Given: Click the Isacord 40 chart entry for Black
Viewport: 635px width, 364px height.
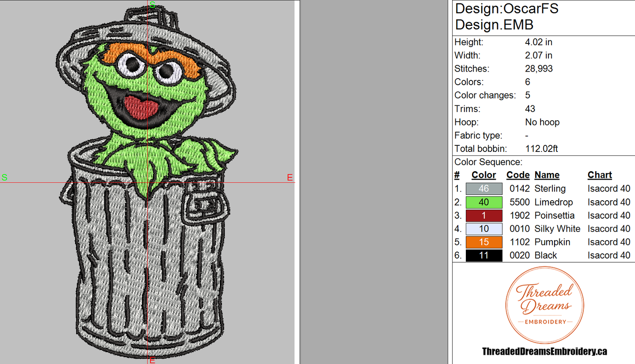Looking at the screenshot, I should click(609, 255).
